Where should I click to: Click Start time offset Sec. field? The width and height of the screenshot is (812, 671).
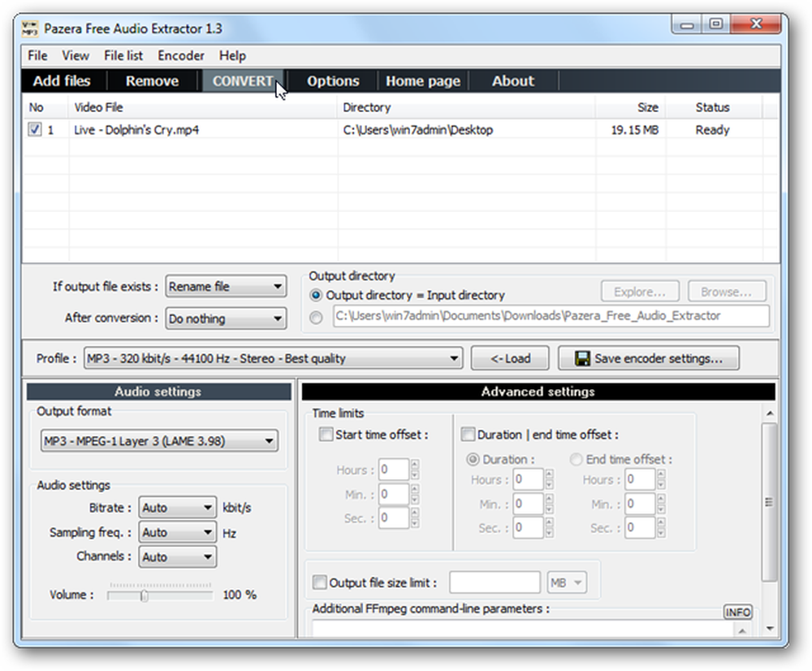[x=394, y=517]
